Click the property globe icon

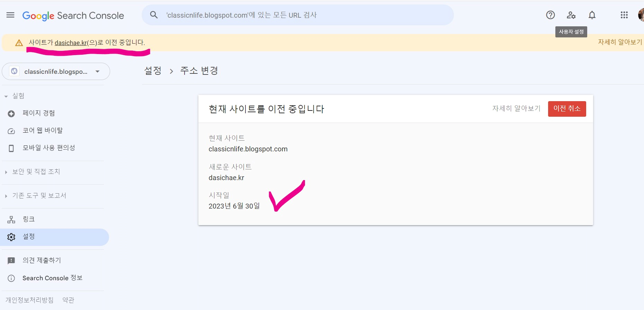coord(14,71)
